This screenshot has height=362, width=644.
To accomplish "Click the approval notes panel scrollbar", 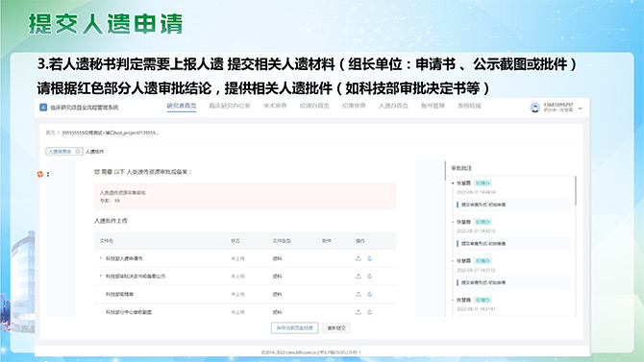I will click(x=576, y=191).
